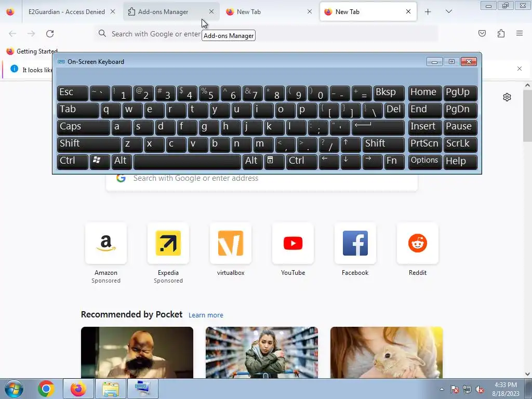Viewport: 532px width, 399px height.
Task: Dismiss the notification bar with X
Action: click(520, 69)
